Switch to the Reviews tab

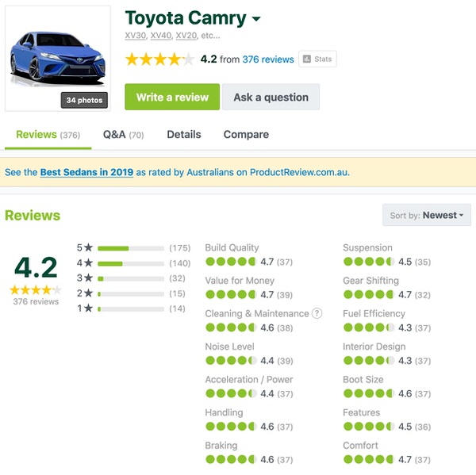point(48,135)
